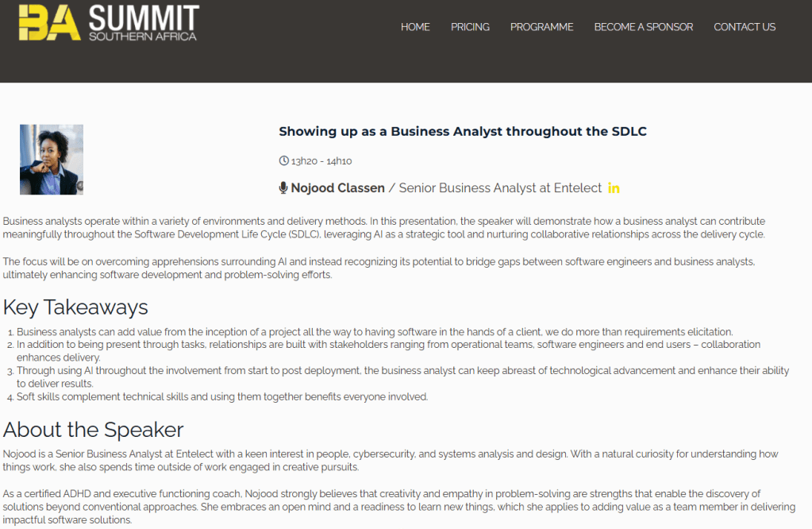Go to the Home menu item
The image size is (812, 529).
coord(415,27)
